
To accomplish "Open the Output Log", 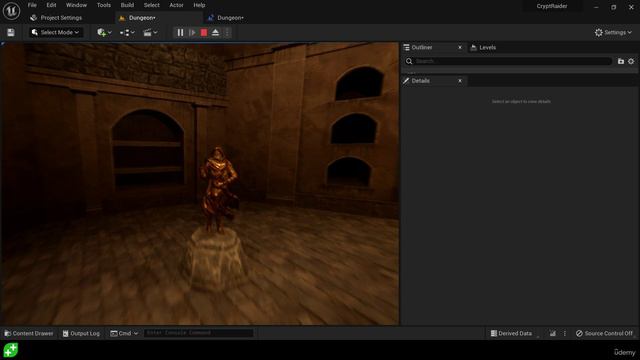I will (x=81, y=333).
